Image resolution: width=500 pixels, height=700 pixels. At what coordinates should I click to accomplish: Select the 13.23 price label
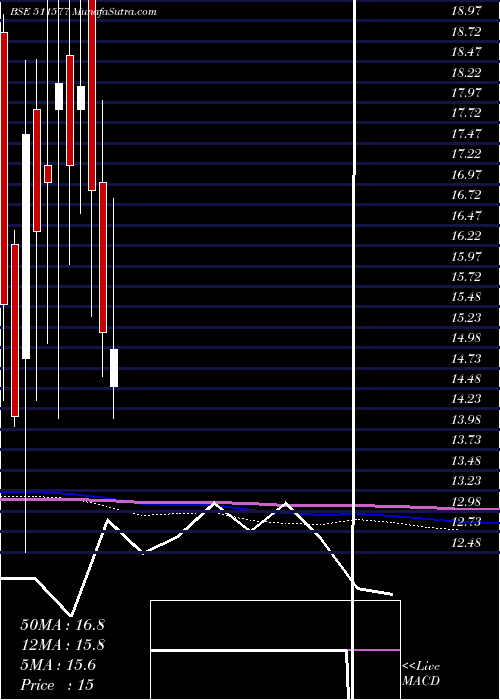466,481
